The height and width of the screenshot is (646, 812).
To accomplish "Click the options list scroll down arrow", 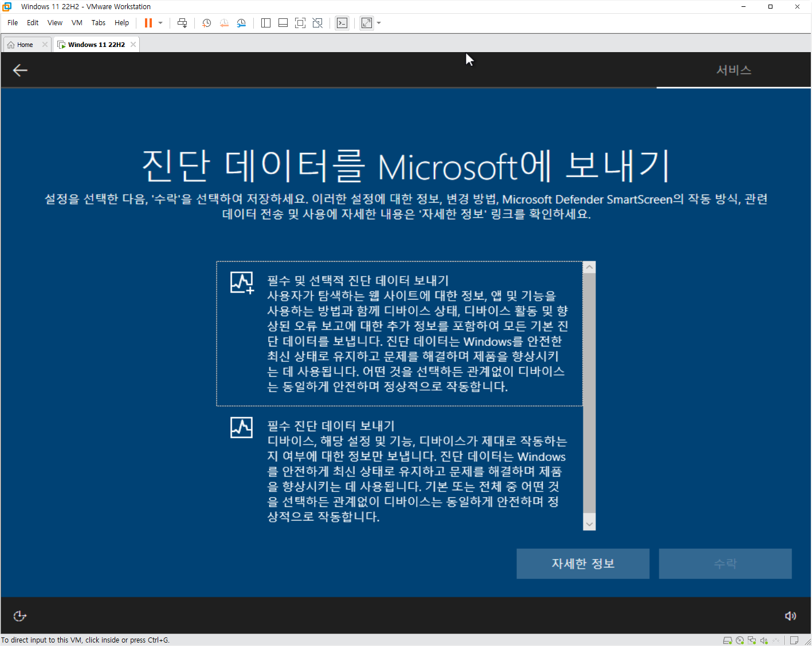I will [589, 524].
